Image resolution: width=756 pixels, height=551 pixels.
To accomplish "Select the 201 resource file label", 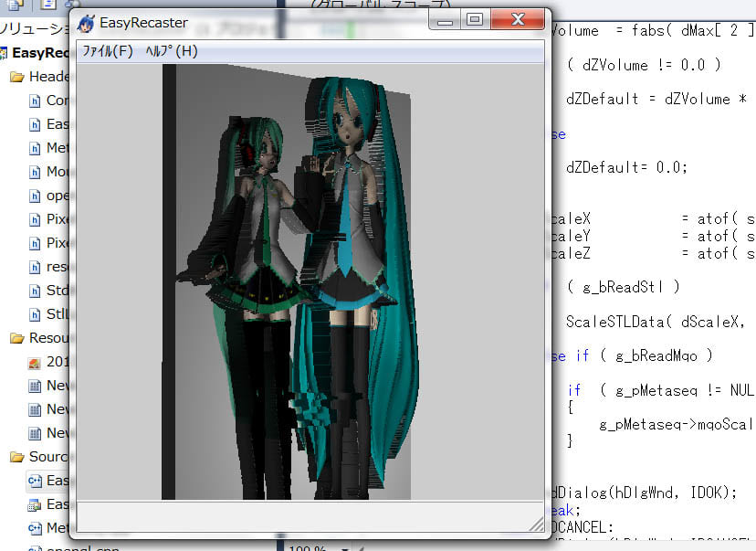I will [x=58, y=362].
